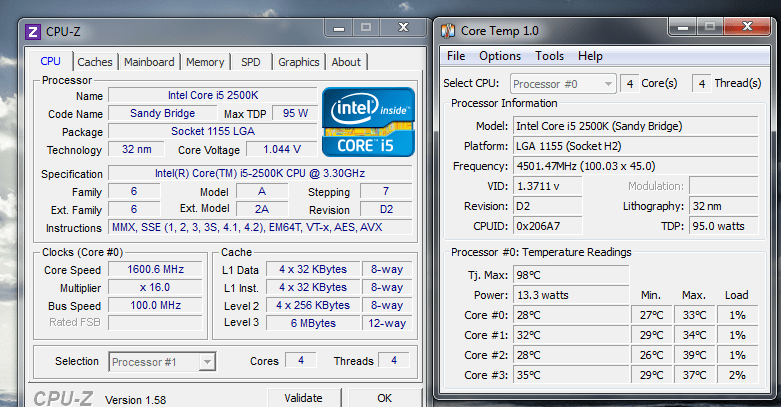Screen dimensions: 781x407
Task: Open the File menu in Core Temp
Action: pyautogui.click(x=456, y=56)
